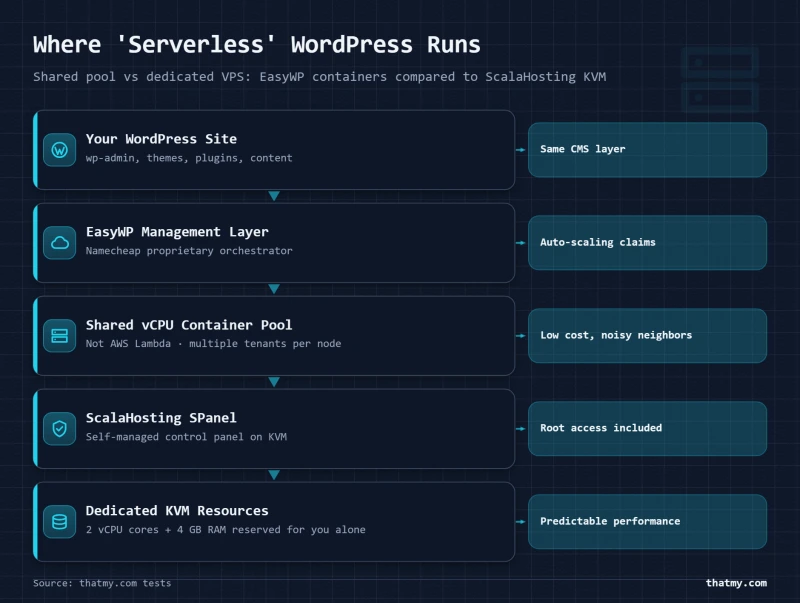Click the database icon beside Dedicated KVM Resources
The width and height of the screenshot is (800, 603).
click(60, 521)
